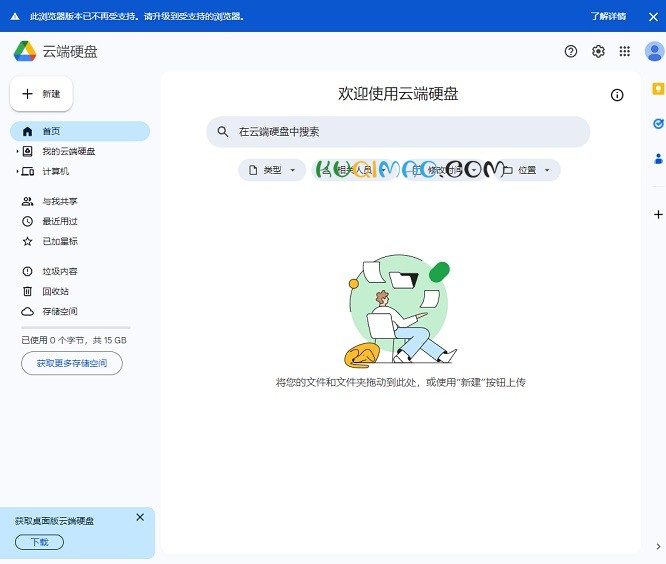Click the storage usage progress bar

pyautogui.click(x=76, y=327)
